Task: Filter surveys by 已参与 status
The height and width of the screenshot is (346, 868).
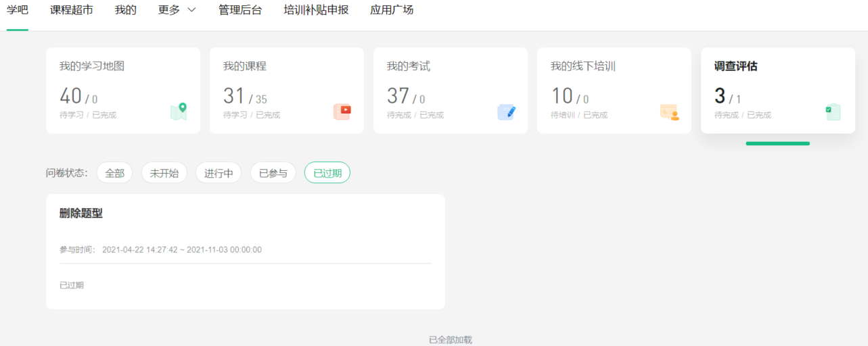Action: [273, 173]
